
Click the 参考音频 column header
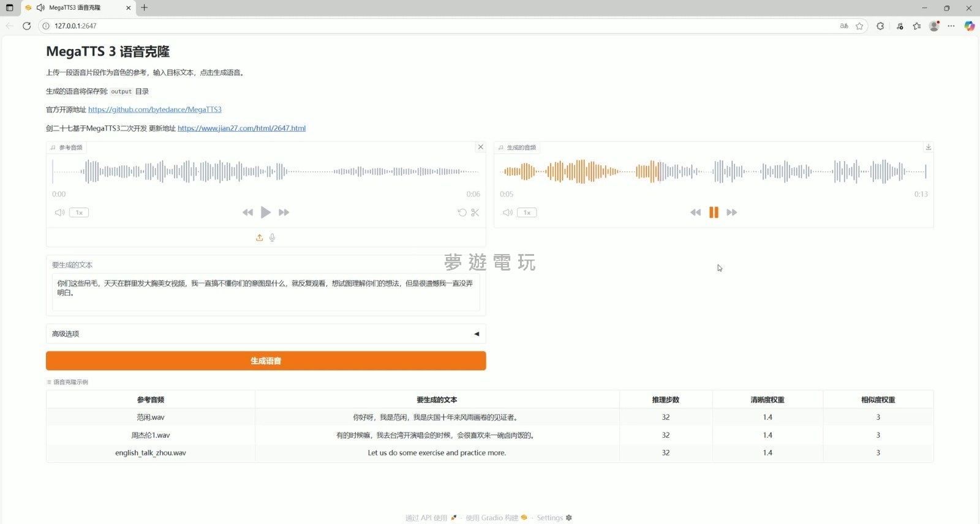[x=151, y=400]
